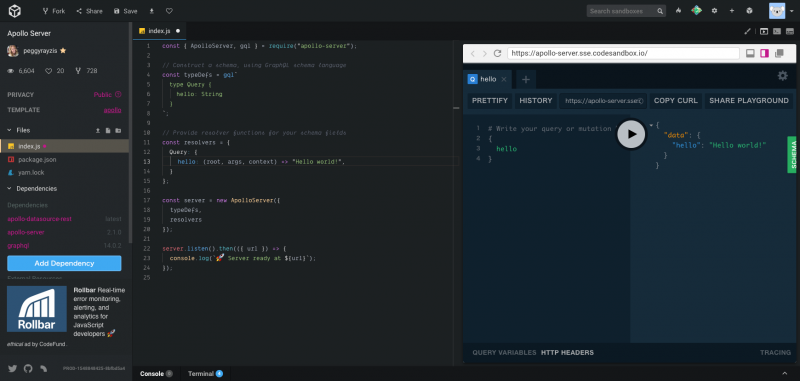Click the cube icon beside the plus icon
This screenshot has width=800, height=381.
click(x=749, y=11)
